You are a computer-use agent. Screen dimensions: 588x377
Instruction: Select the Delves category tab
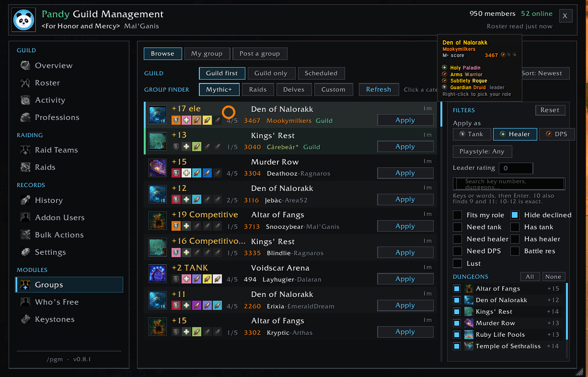pos(294,89)
